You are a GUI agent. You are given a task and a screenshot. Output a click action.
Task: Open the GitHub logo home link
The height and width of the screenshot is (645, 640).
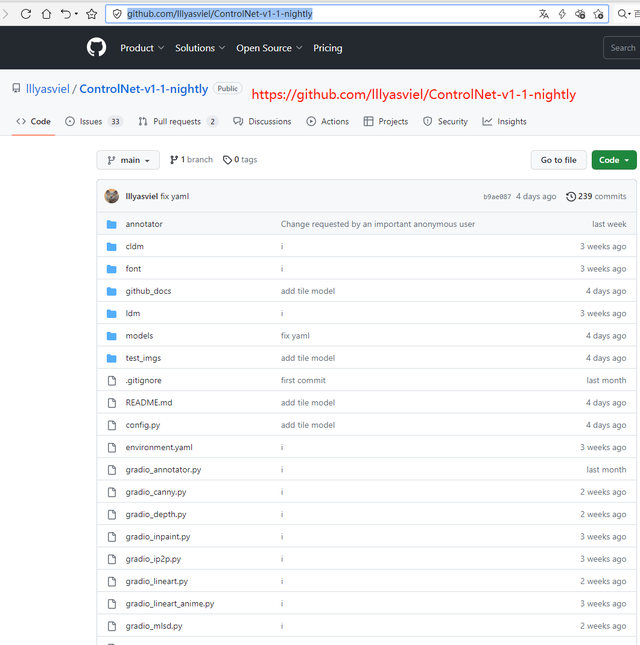click(x=96, y=47)
